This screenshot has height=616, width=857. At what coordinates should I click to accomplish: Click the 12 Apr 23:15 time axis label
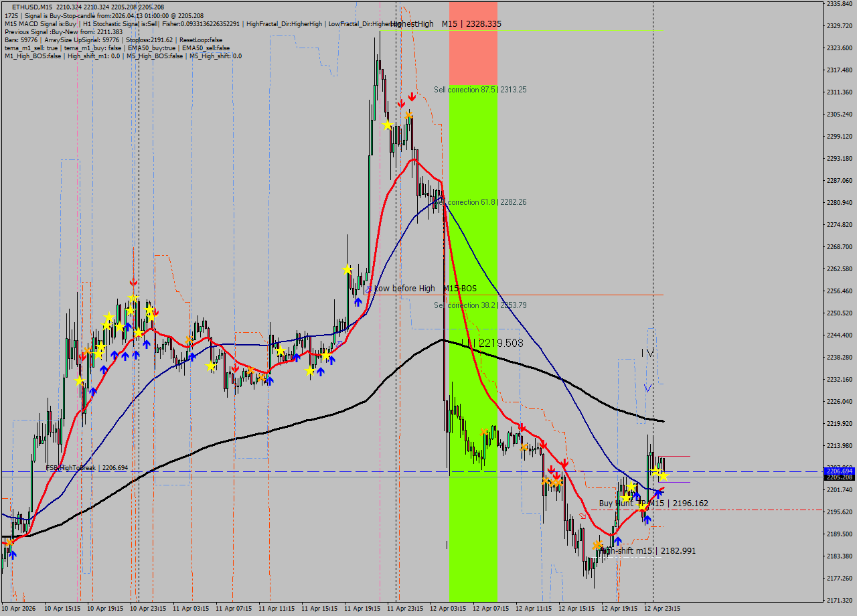(x=664, y=610)
